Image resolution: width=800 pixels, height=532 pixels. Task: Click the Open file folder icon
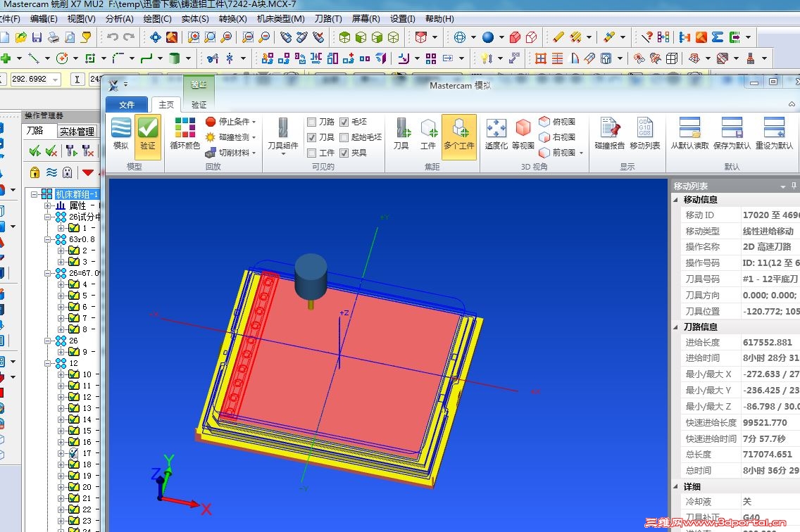21,37
